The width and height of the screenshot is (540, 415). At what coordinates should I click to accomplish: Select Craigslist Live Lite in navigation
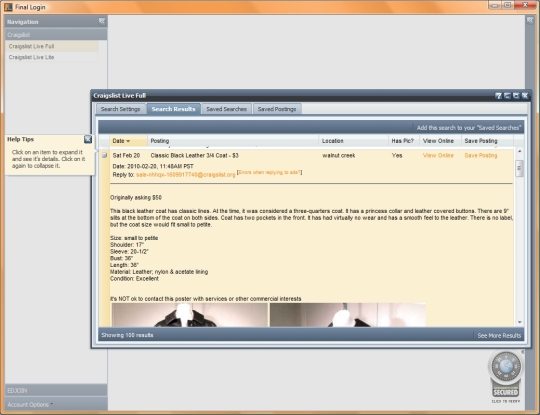52,57
